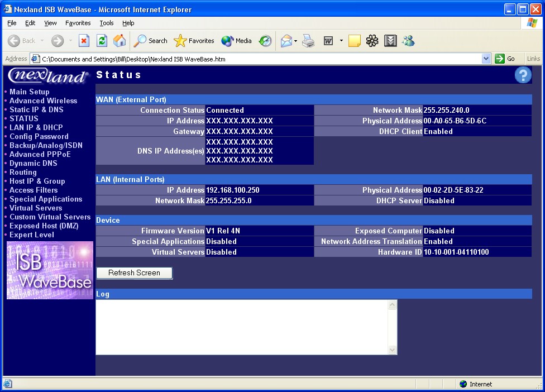This screenshot has height=392, width=545.
Task: Open the Advanced Wireless link
Action: pos(44,101)
